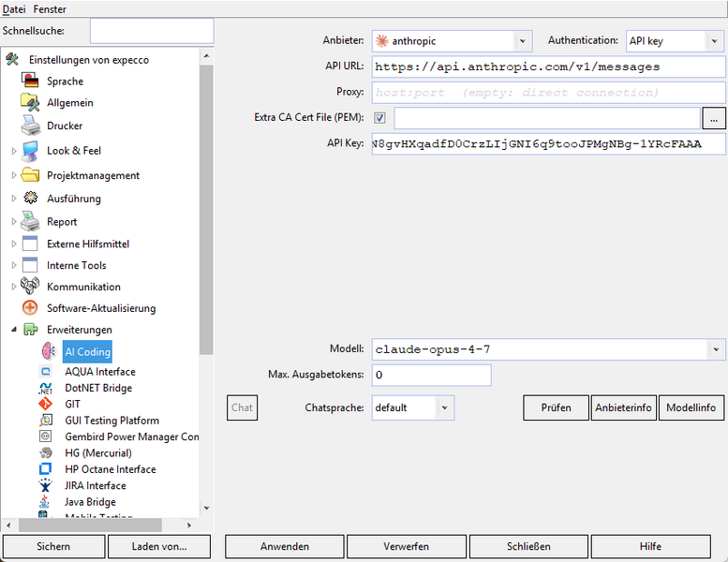Image resolution: width=728 pixels, height=562 pixels.
Task: Click the Anwenden button
Action: (x=285, y=546)
